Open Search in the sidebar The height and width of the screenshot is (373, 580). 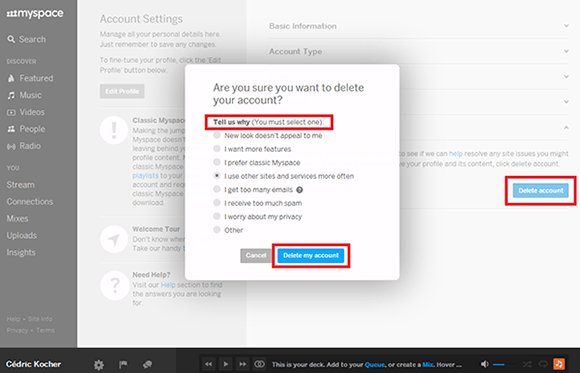click(27, 39)
